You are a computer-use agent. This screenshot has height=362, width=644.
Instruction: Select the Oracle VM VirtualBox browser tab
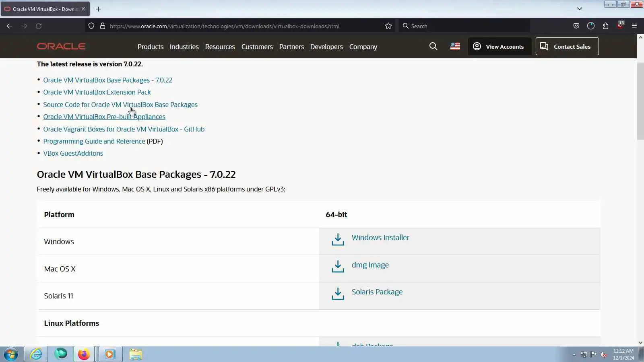click(x=45, y=9)
